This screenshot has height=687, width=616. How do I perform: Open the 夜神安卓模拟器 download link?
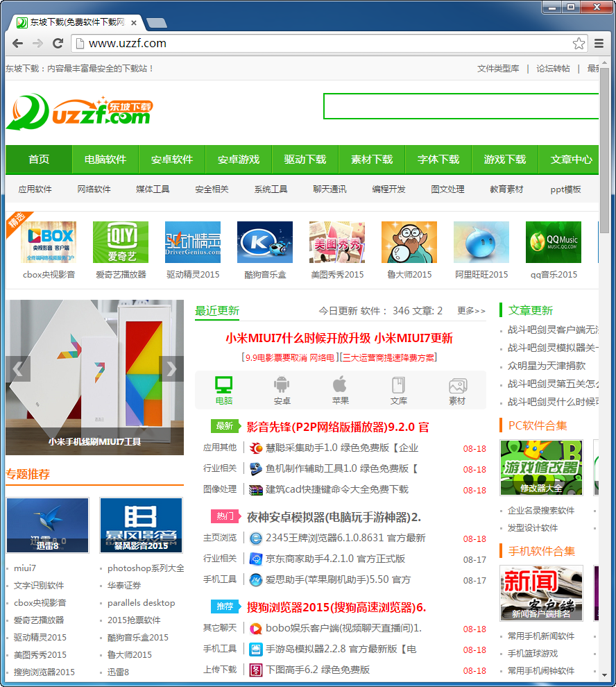334,518
